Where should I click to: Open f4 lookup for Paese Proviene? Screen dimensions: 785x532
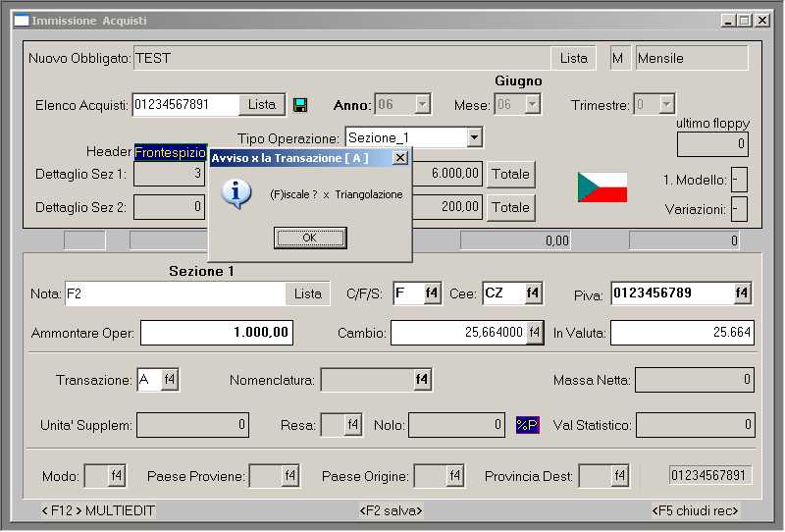point(289,475)
